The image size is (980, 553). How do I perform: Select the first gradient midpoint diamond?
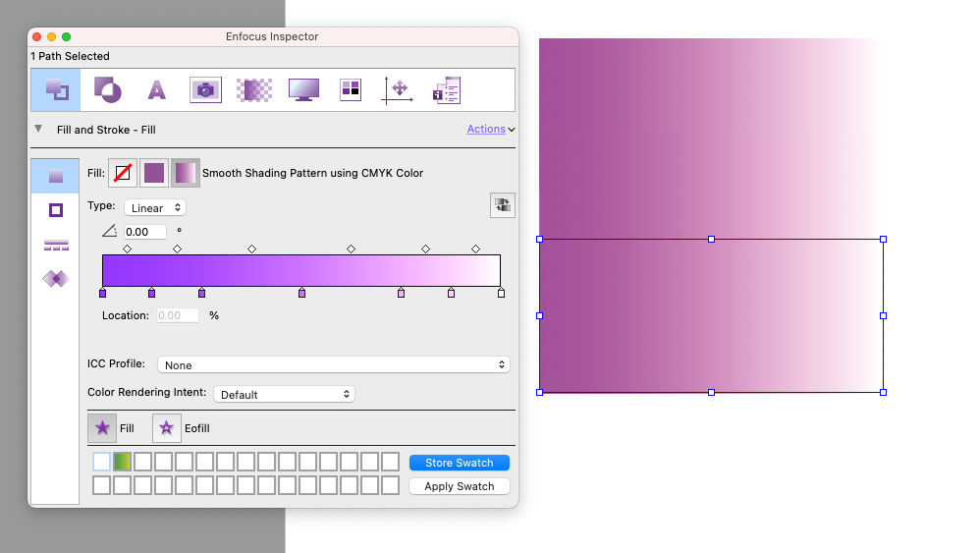128,249
